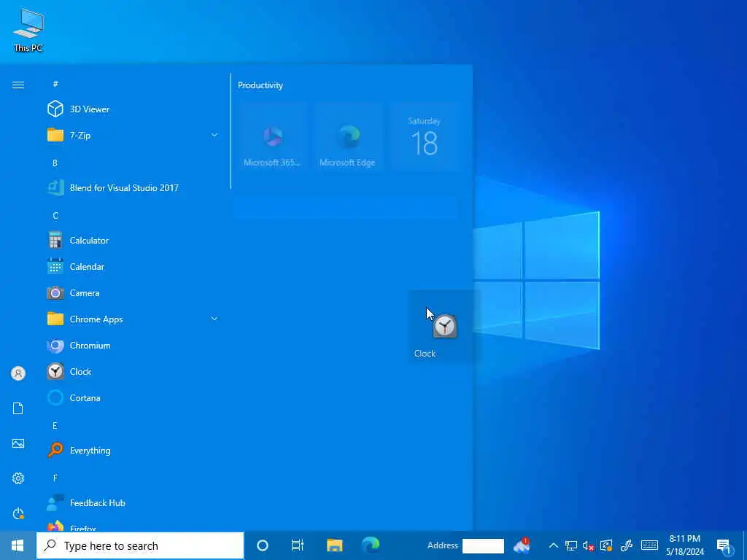Click the E letter header
The height and width of the screenshot is (560, 747).
pyautogui.click(x=55, y=425)
